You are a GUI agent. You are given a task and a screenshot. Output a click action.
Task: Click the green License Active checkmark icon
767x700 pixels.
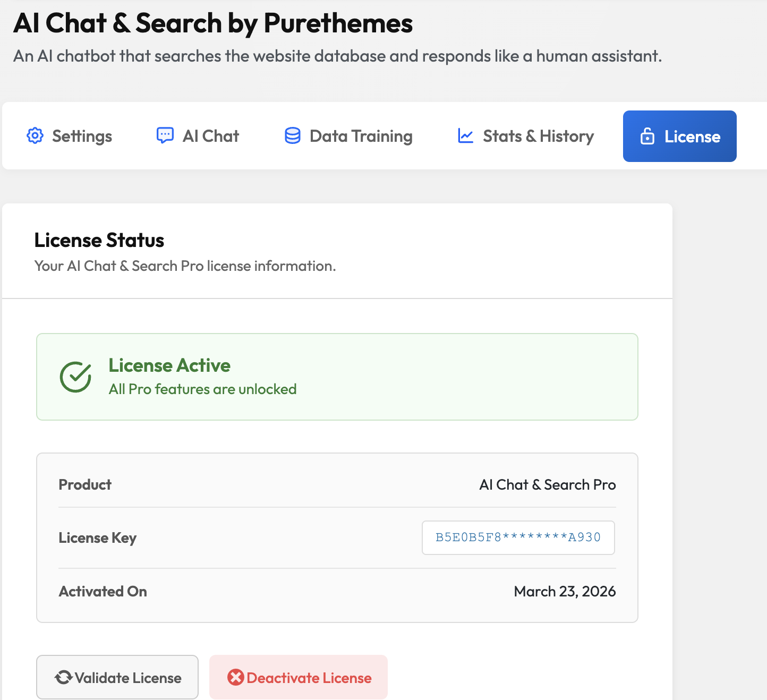pyautogui.click(x=76, y=377)
